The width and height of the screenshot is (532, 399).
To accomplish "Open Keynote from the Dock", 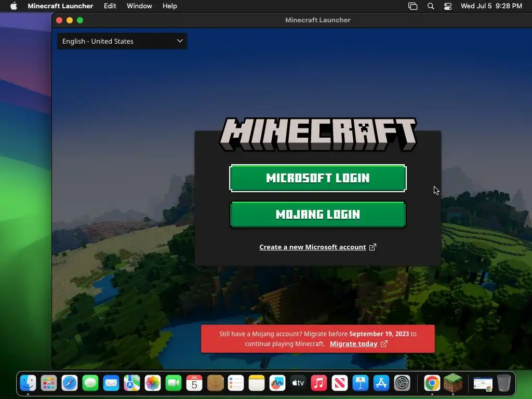I will [361, 383].
